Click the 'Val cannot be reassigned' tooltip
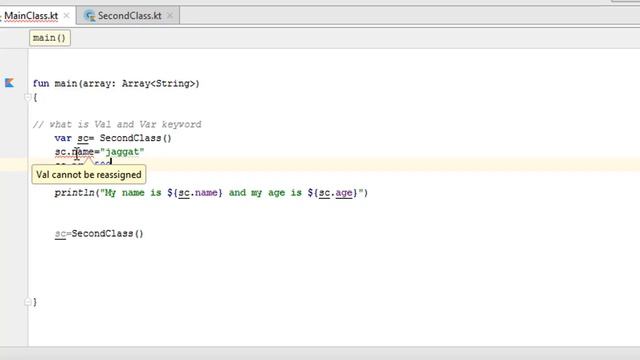This screenshot has width=640, height=360. click(x=89, y=174)
